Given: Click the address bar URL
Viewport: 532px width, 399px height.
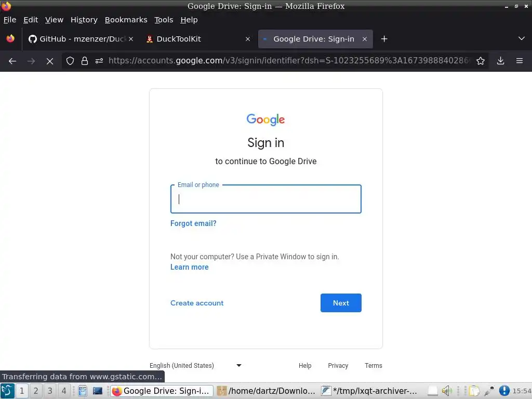Looking at the screenshot, I should pyautogui.click(x=289, y=61).
